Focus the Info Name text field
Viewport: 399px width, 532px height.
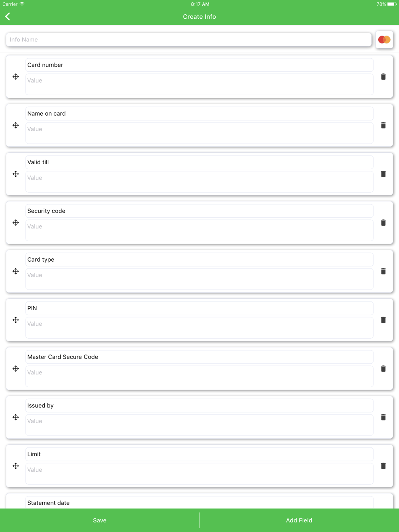[x=189, y=39]
